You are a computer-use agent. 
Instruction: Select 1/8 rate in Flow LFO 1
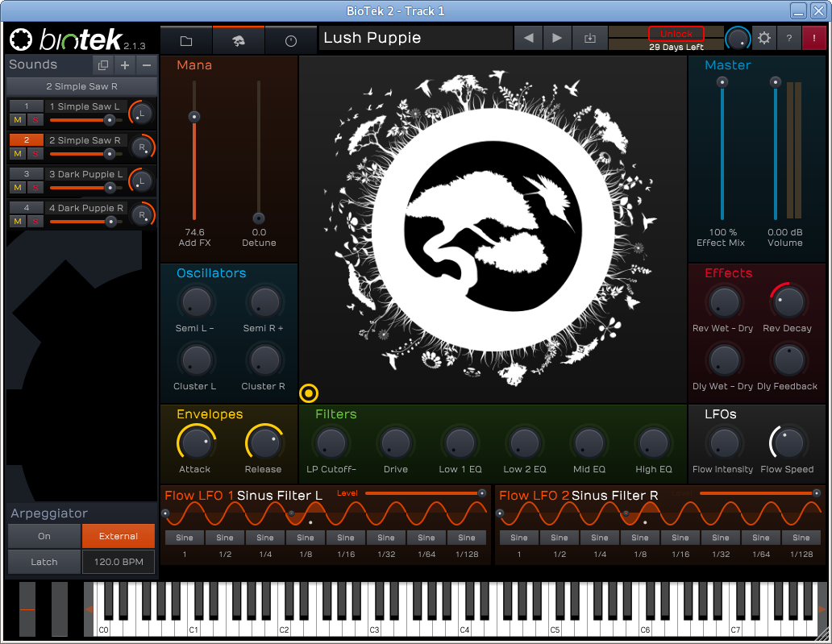coord(306,555)
